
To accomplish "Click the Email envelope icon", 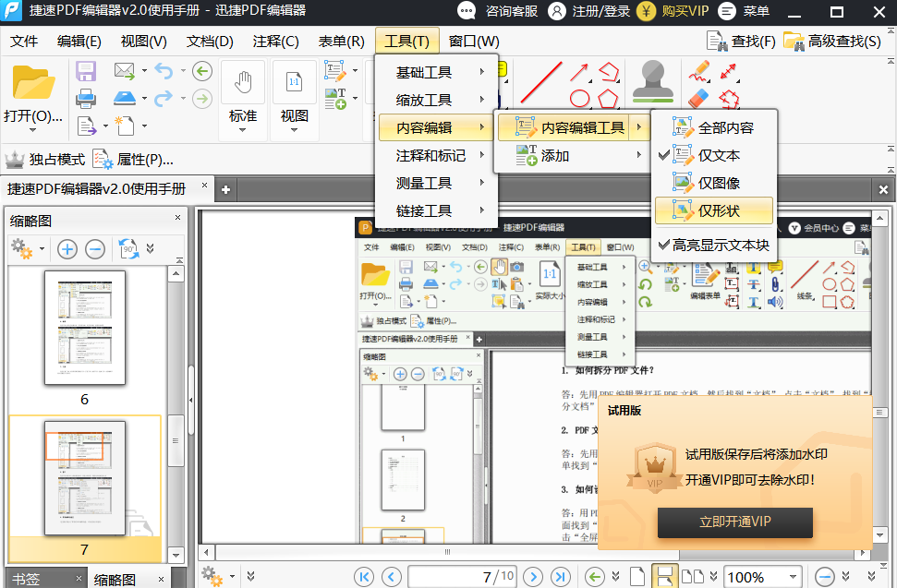I will click(124, 71).
